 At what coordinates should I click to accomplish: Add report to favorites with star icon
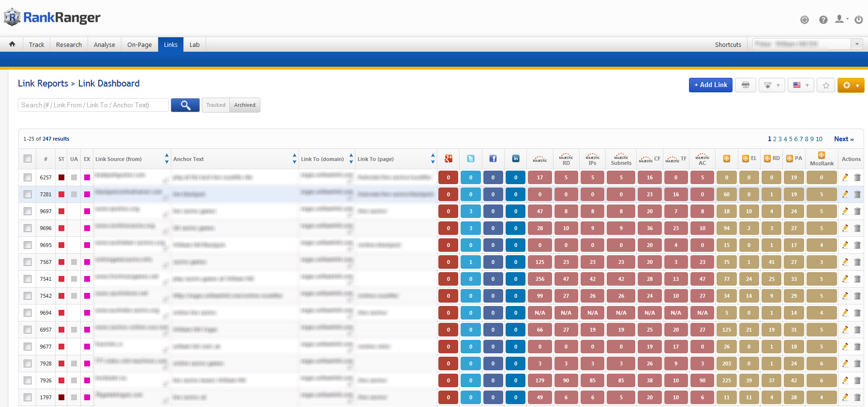(x=826, y=85)
